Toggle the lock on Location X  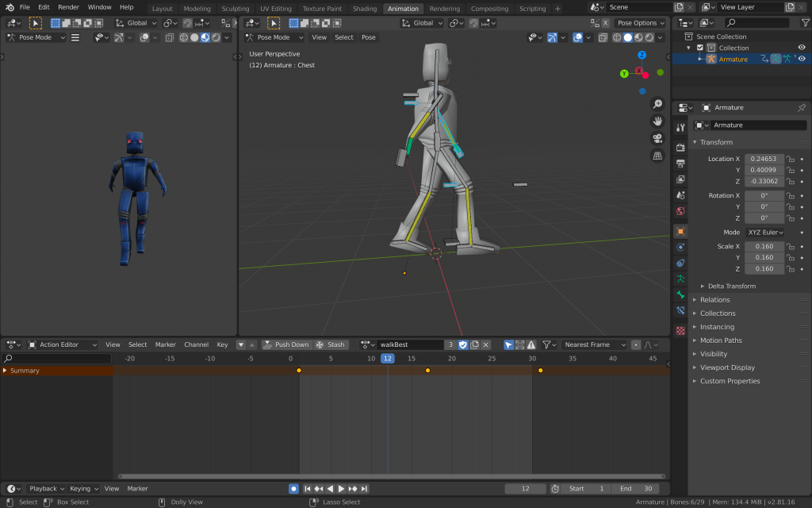pyautogui.click(x=791, y=159)
